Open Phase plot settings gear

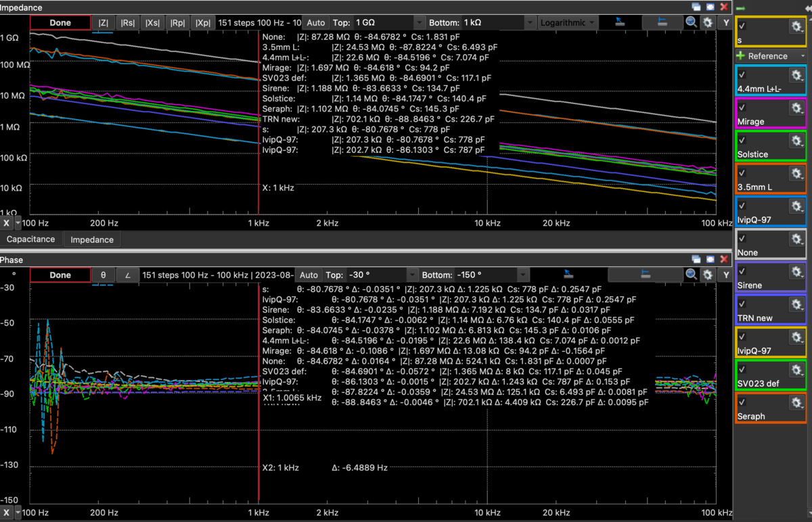pos(708,275)
